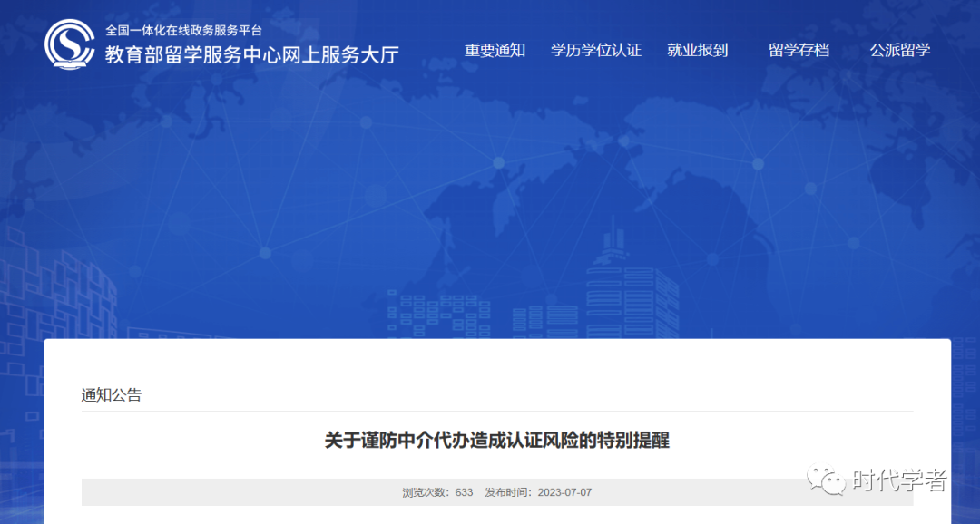Open the 学历学位认证 menu item

coord(595,51)
